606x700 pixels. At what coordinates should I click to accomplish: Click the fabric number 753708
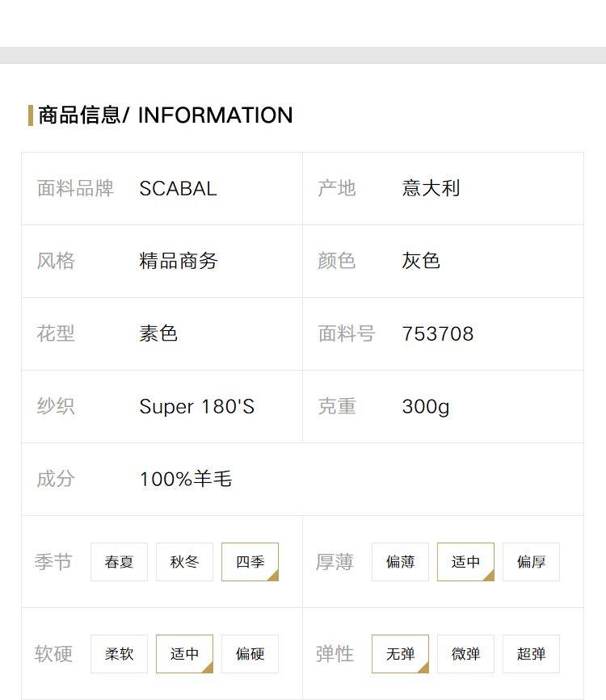(437, 334)
